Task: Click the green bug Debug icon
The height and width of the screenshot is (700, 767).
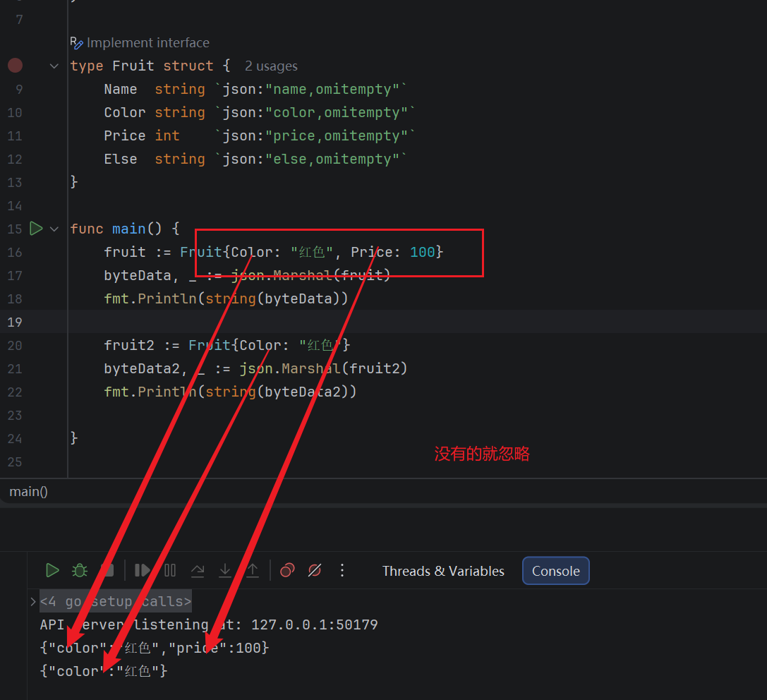Action: (80, 570)
